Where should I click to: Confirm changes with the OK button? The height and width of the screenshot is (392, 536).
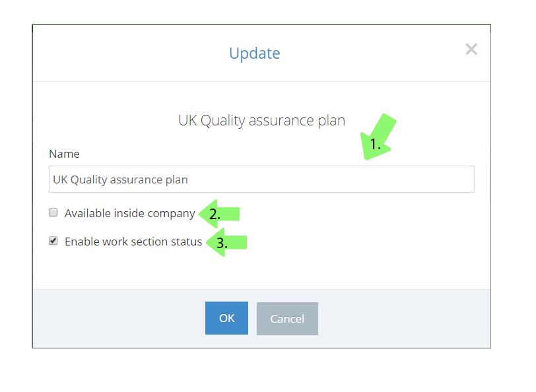(226, 318)
